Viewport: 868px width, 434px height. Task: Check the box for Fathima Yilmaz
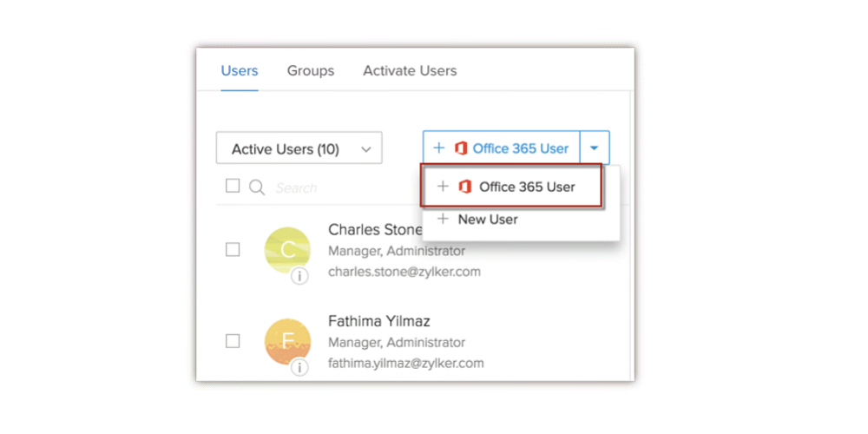coord(233,341)
